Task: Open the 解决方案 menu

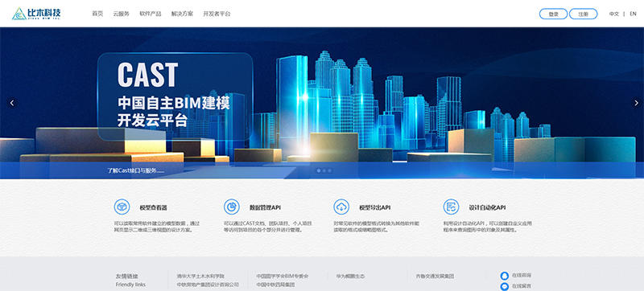Action: [183, 14]
